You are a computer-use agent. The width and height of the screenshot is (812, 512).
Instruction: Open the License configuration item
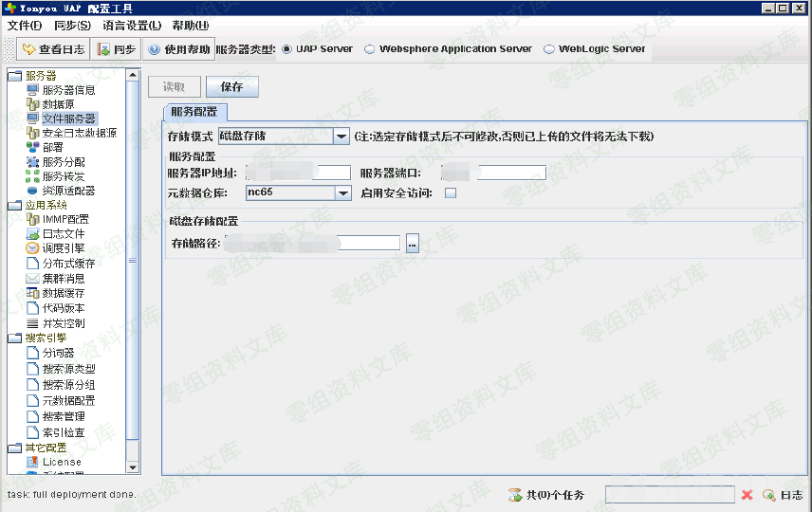62,462
